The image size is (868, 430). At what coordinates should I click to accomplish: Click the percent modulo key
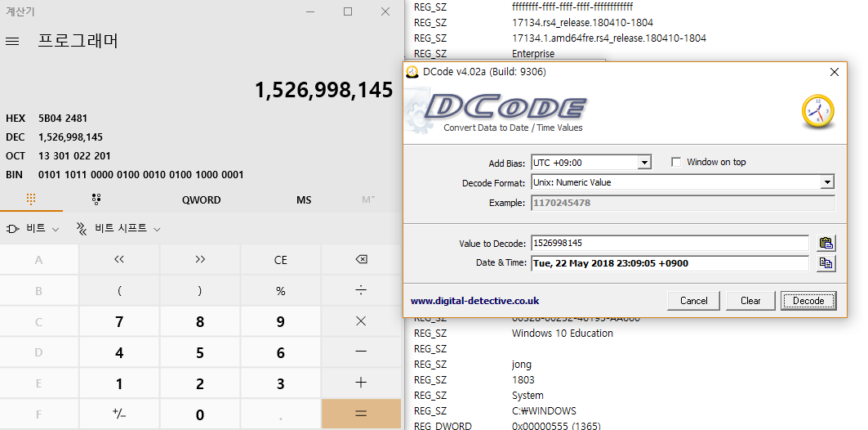tap(281, 290)
